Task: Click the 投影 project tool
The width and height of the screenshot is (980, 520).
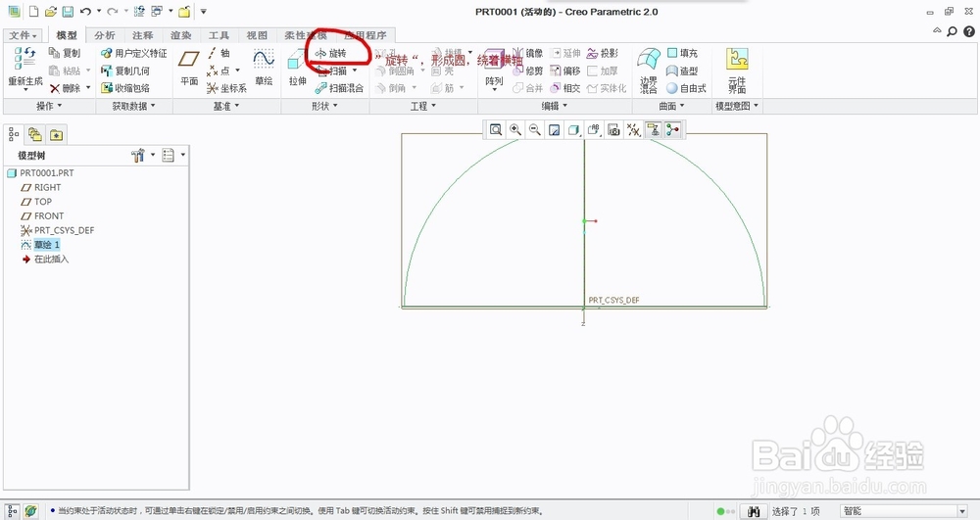Action: pyautogui.click(x=603, y=53)
